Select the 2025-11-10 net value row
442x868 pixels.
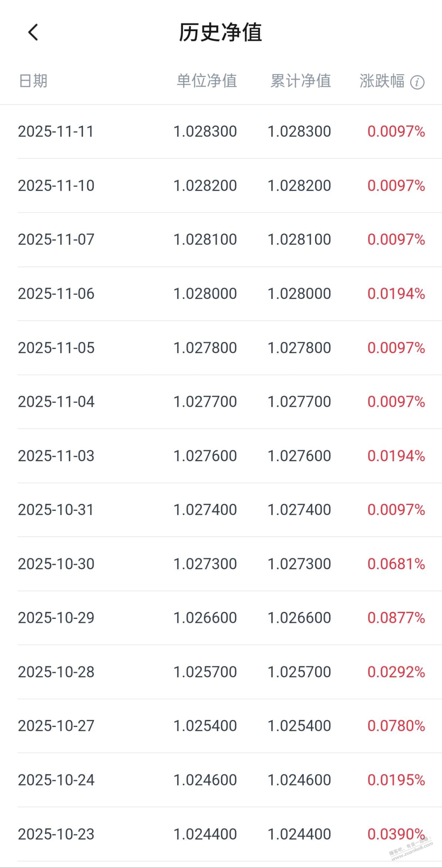click(x=56, y=185)
